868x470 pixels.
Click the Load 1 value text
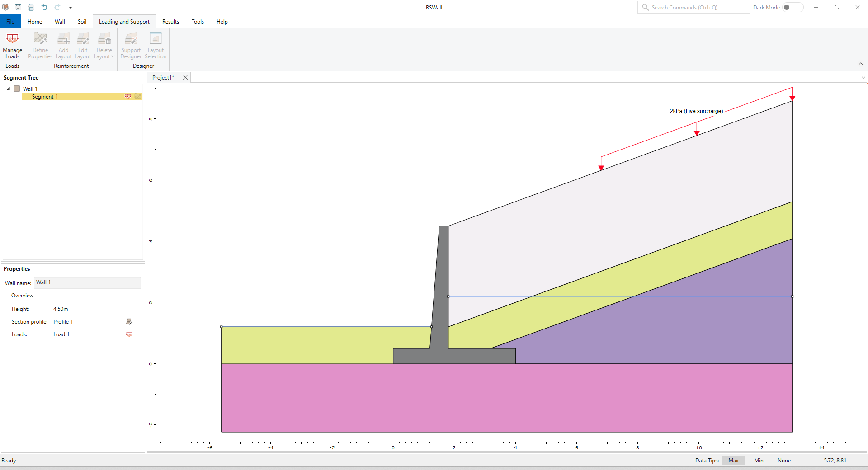(x=61, y=334)
